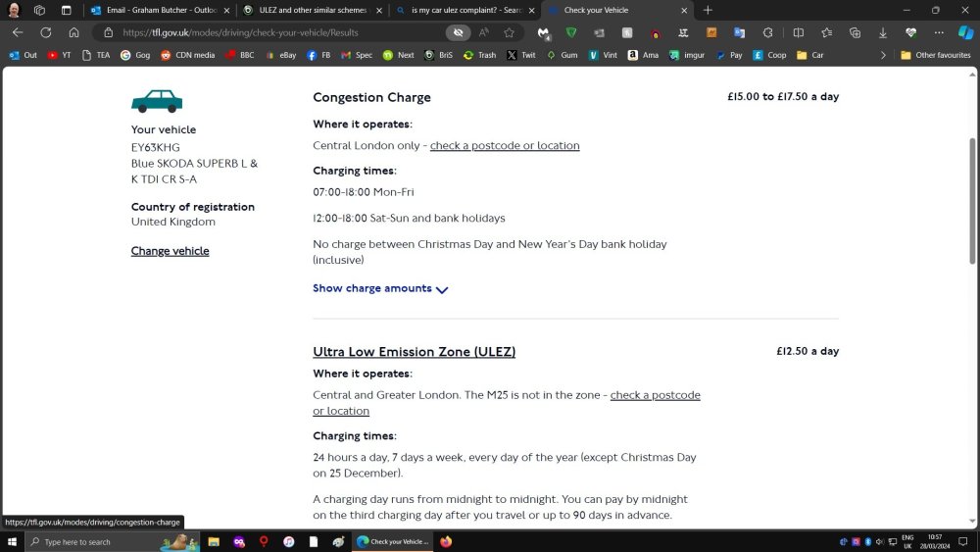
Task: Open Congestion Charge check a postcode link
Action: point(505,145)
